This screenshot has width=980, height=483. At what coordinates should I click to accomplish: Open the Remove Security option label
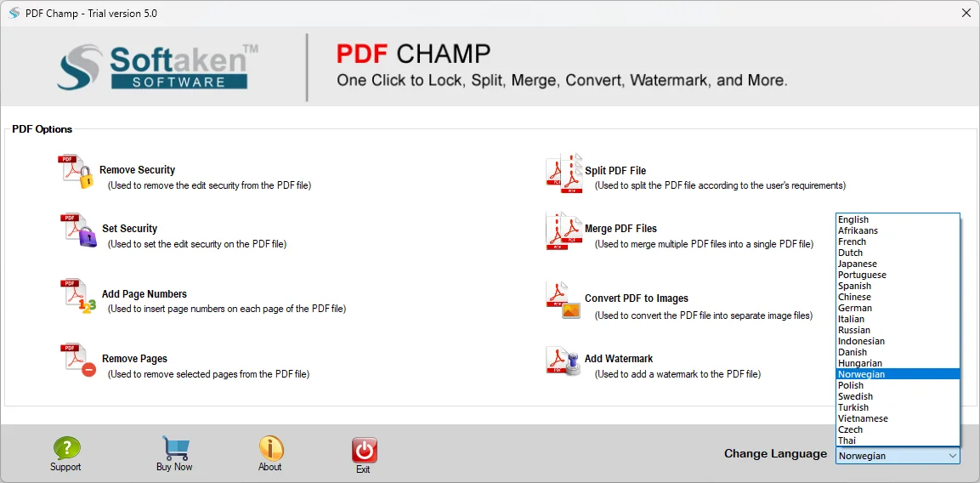click(x=138, y=169)
